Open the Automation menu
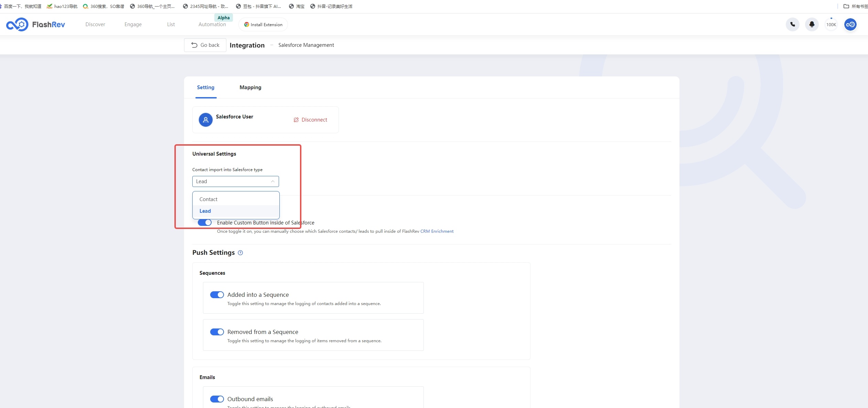Image resolution: width=868 pixels, height=408 pixels. click(212, 24)
